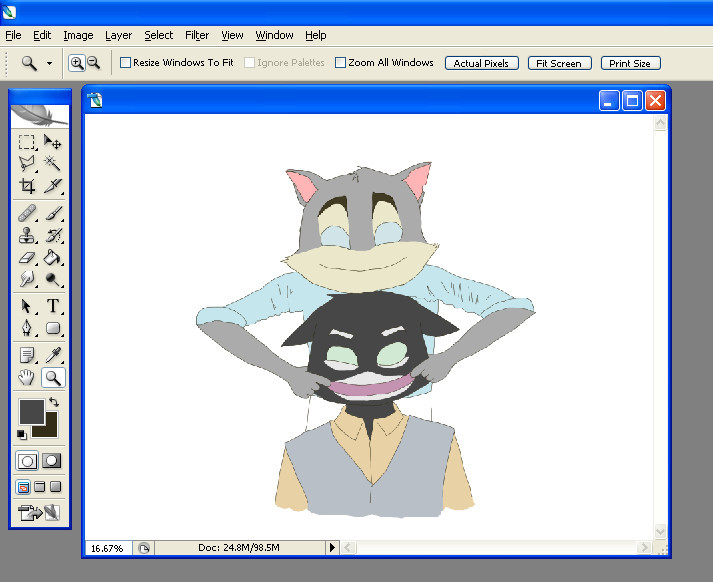
Task: Select the Polygonal Lasso tool
Action: 27,163
